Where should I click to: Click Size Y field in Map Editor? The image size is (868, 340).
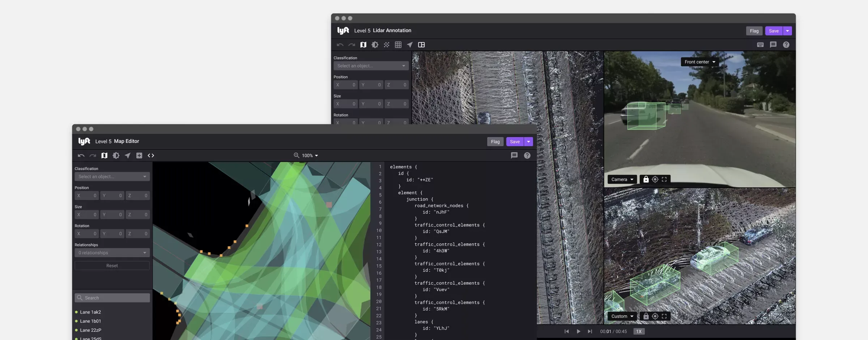pyautogui.click(x=112, y=215)
